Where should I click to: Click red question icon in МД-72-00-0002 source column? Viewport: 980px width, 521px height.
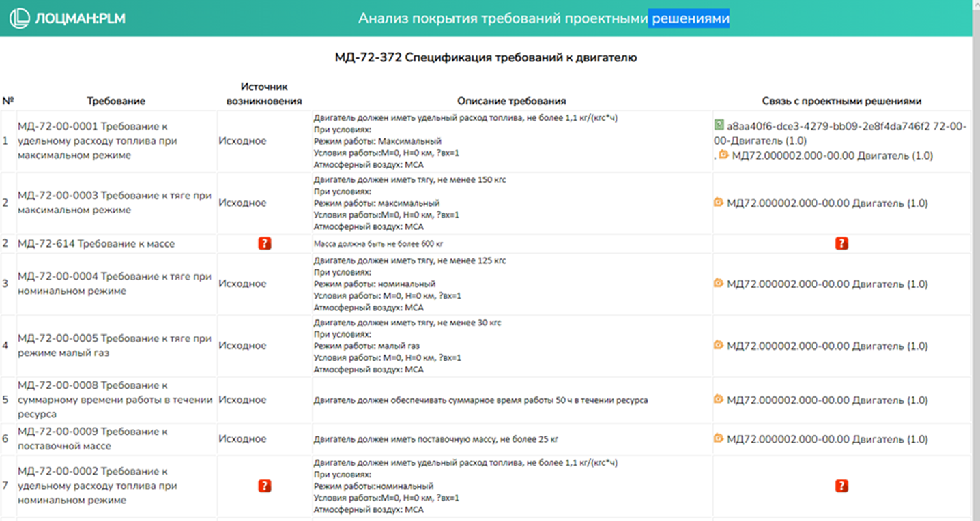[265, 486]
